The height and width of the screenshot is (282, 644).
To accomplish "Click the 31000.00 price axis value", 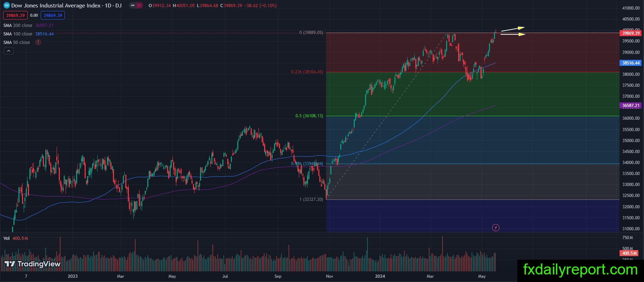I will pos(631,229).
